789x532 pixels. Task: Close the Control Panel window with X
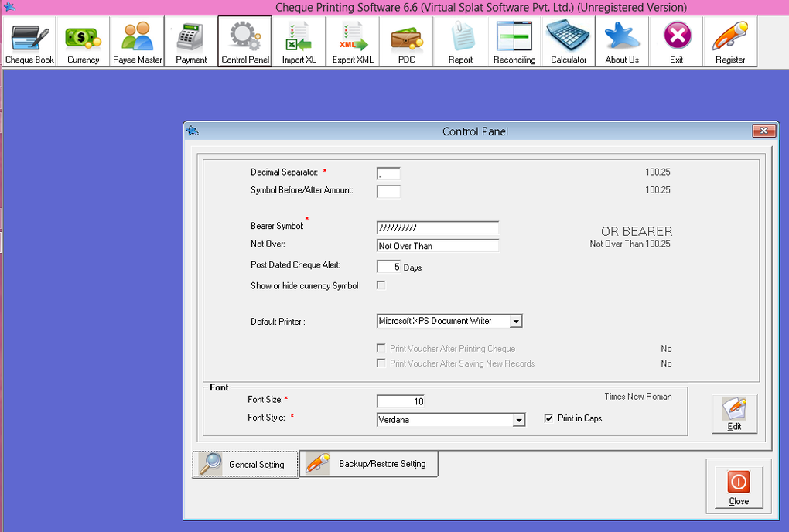[763, 131]
